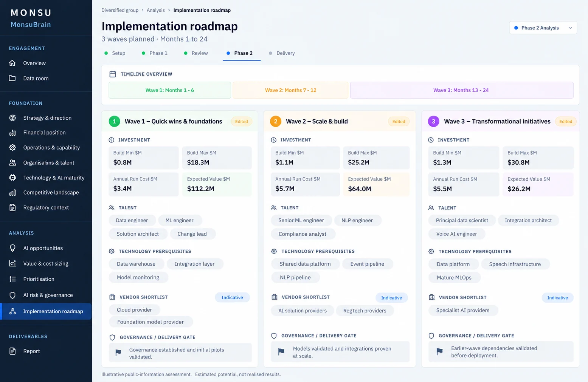This screenshot has height=382, width=588.
Task: Open AI risk & governance shield icon
Action: [12, 295]
